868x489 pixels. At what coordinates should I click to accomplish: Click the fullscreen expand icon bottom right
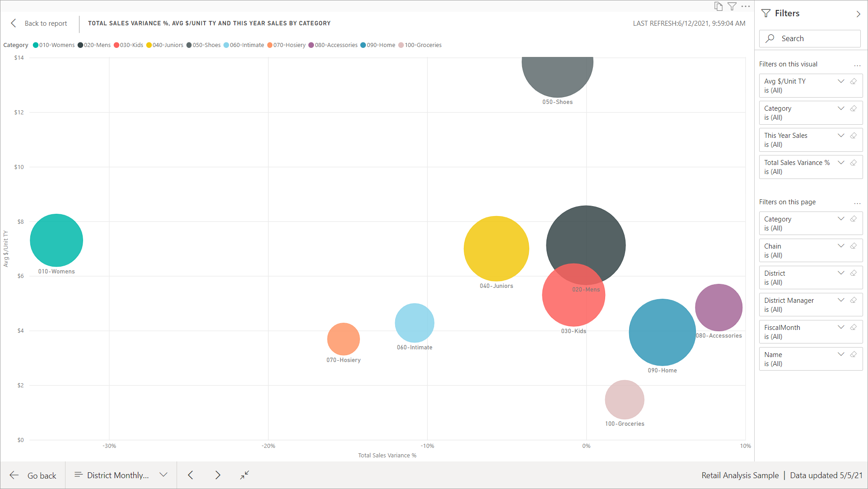[x=244, y=475]
